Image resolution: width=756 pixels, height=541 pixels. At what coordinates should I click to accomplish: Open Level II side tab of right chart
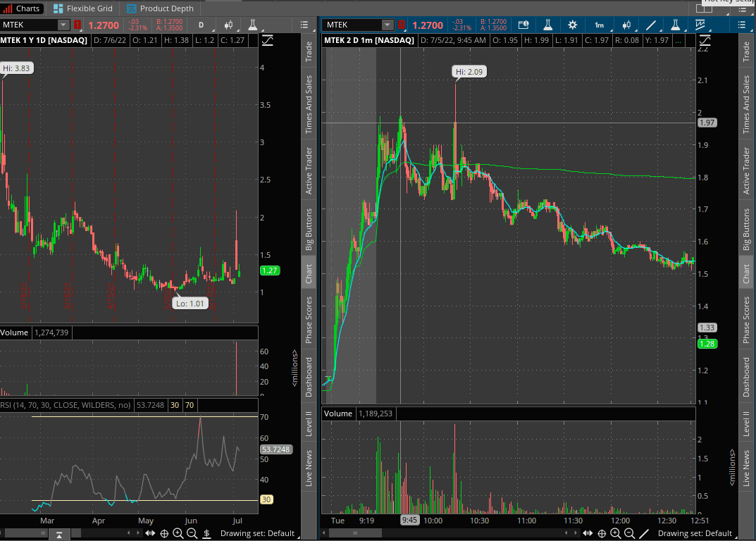(x=746, y=423)
